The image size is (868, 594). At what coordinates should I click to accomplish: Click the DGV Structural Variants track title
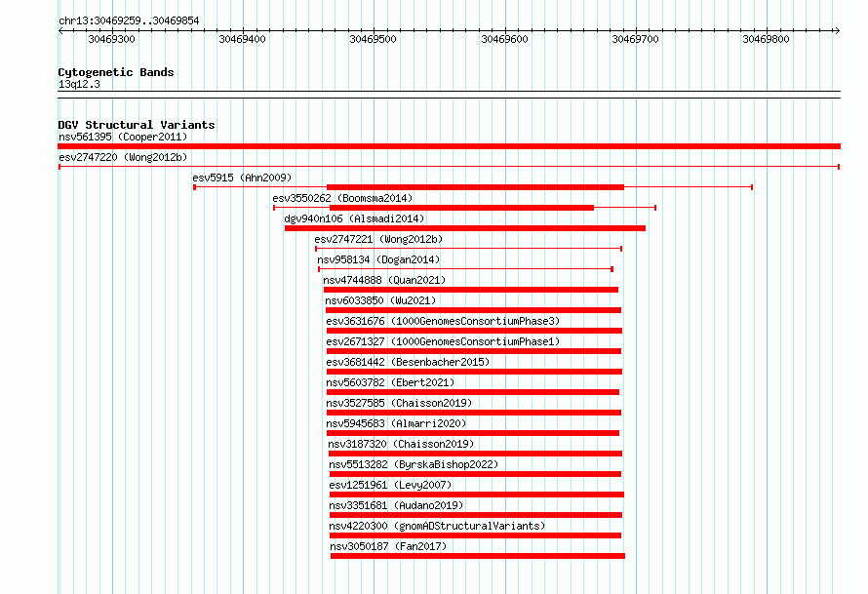click(x=137, y=125)
